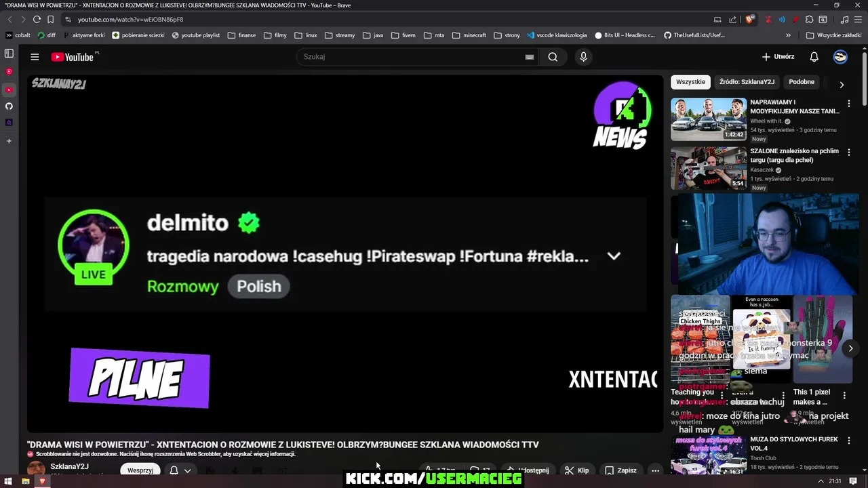Image resolution: width=868 pixels, height=488 pixels.
Task: Open the strony bookmarks folder
Action: 507,35
